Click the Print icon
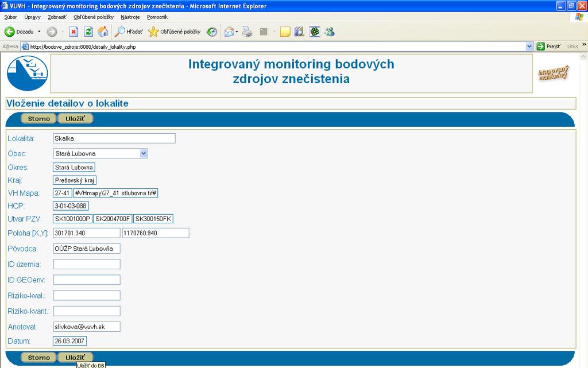Viewport: 588px width, 368px height. tap(247, 32)
